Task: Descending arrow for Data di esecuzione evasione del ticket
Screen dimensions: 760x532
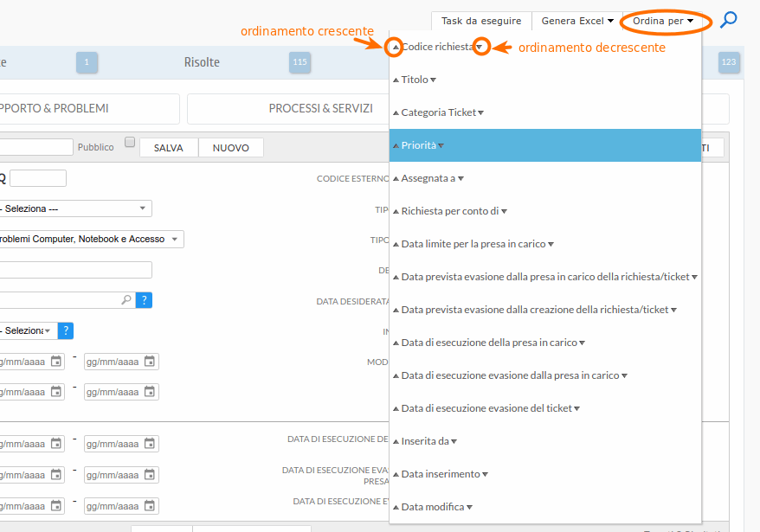Action: (x=576, y=409)
